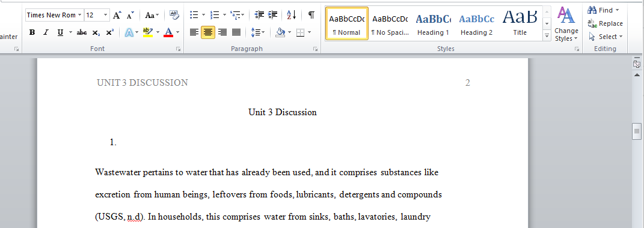
Task: Open font name dropdown
Action: click(x=80, y=15)
